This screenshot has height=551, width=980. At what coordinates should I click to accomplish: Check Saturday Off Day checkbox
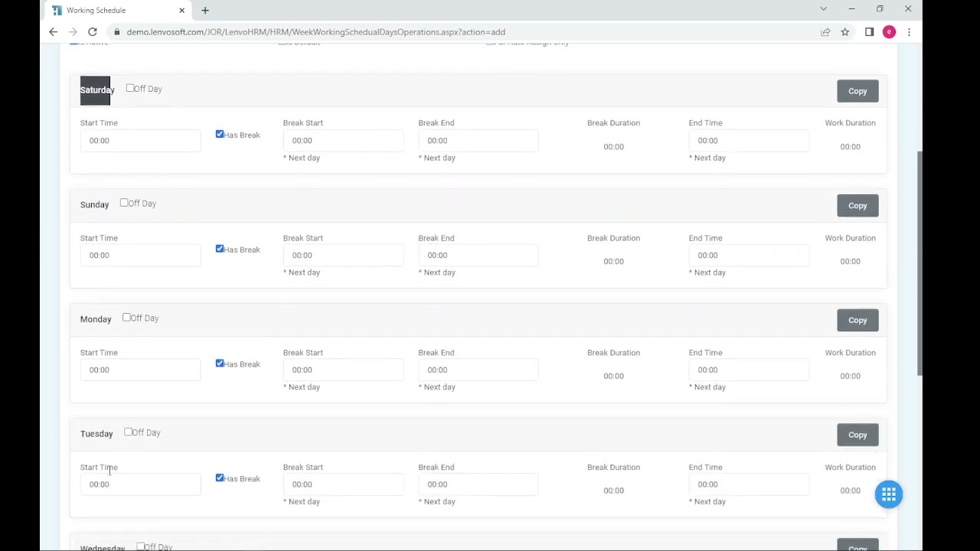pyautogui.click(x=130, y=89)
